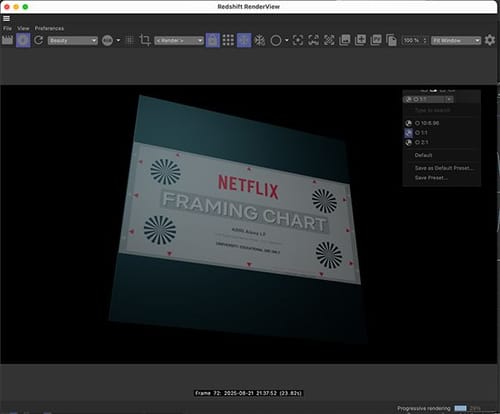Click the preset search field

coord(433,110)
